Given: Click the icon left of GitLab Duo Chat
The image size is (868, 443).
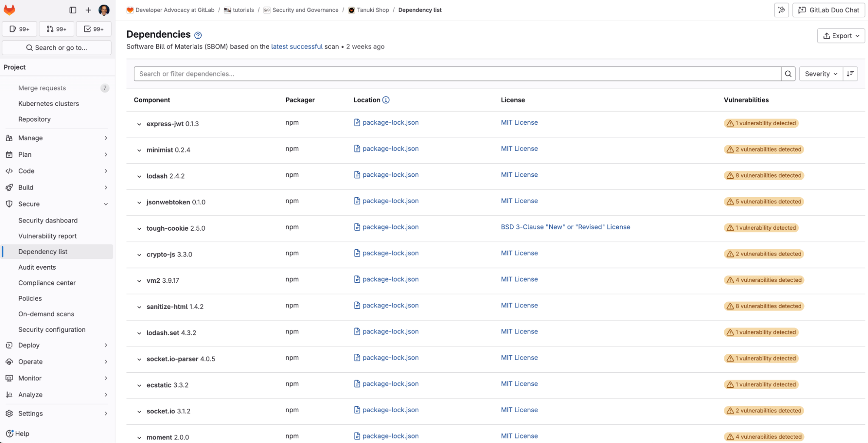Looking at the screenshot, I should pyautogui.click(x=782, y=10).
